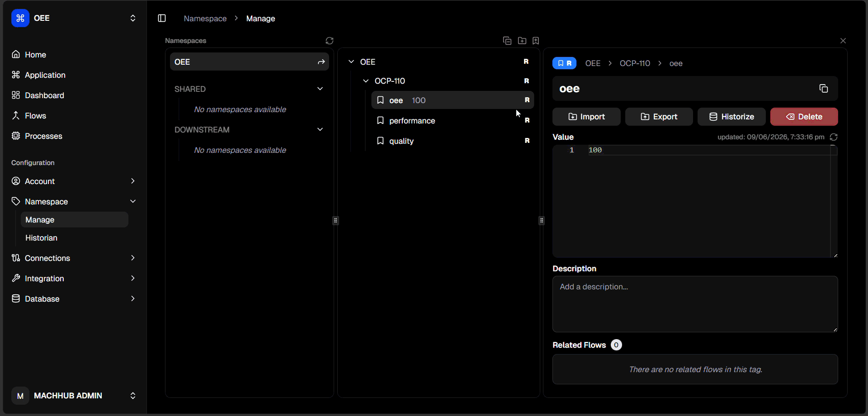Click the add tag bookmark icon
Viewport: 868px width, 416px height.
click(x=536, y=41)
